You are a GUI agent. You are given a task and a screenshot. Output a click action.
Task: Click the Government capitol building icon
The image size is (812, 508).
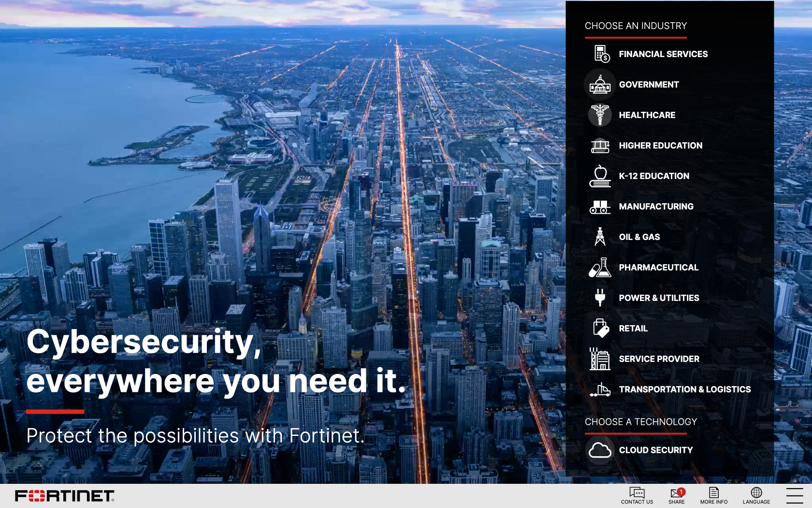click(x=600, y=84)
